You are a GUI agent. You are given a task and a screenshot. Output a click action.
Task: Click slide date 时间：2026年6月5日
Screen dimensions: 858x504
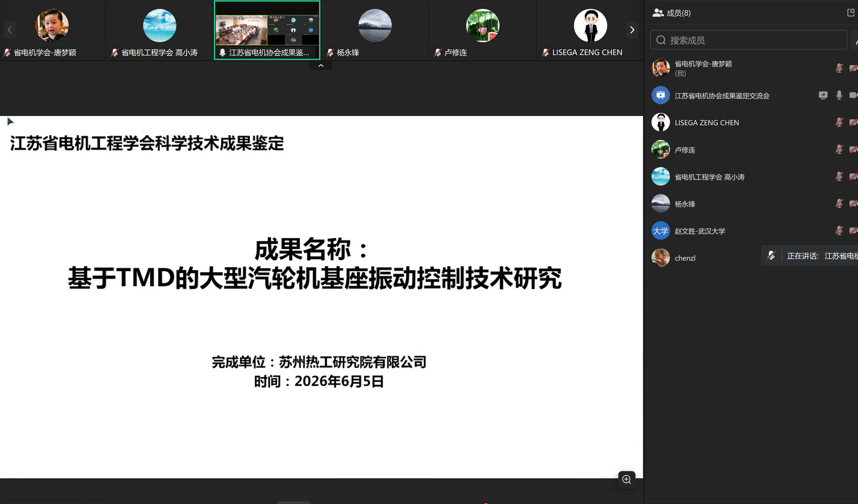pos(319,381)
